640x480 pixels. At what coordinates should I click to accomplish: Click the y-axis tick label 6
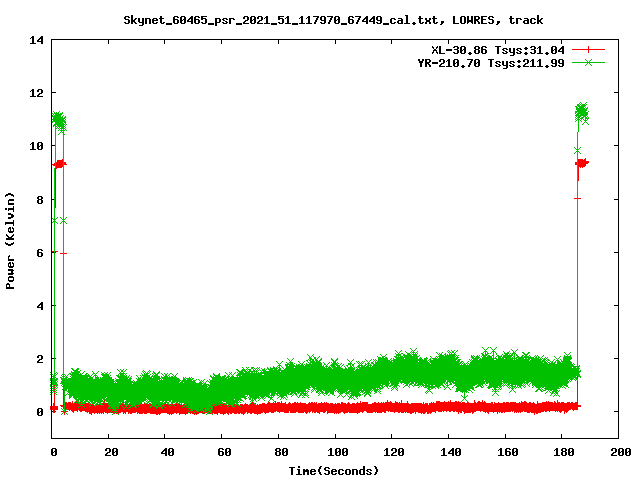point(40,253)
